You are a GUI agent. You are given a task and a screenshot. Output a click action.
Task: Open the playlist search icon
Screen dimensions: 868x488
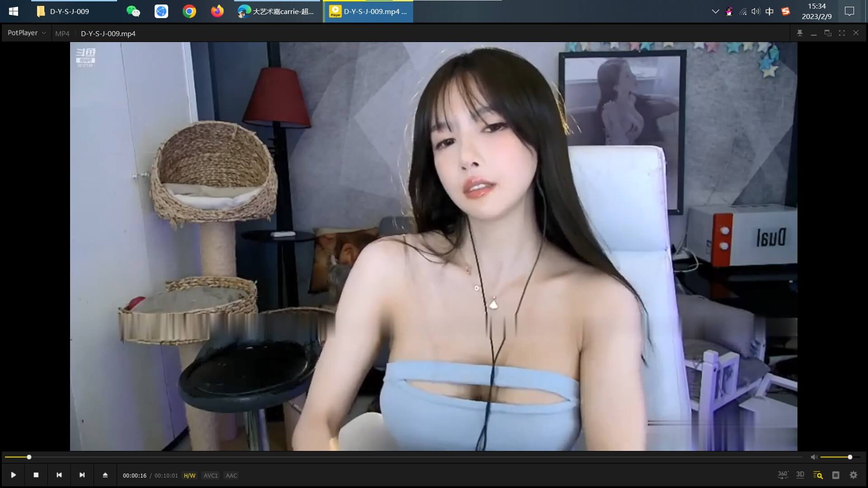[818, 475]
